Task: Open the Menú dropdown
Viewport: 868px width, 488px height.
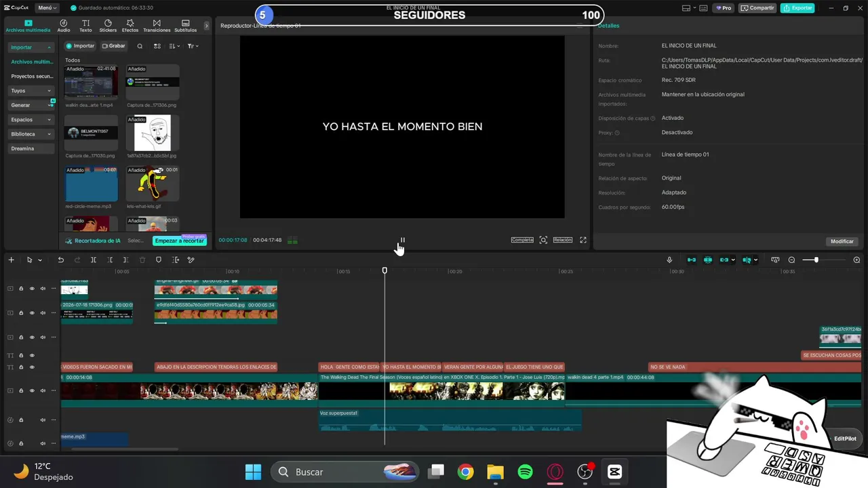Action: point(47,8)
